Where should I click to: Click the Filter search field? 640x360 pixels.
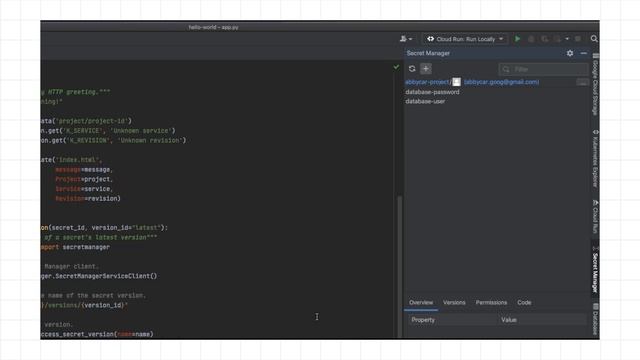[x=543, y=69]
